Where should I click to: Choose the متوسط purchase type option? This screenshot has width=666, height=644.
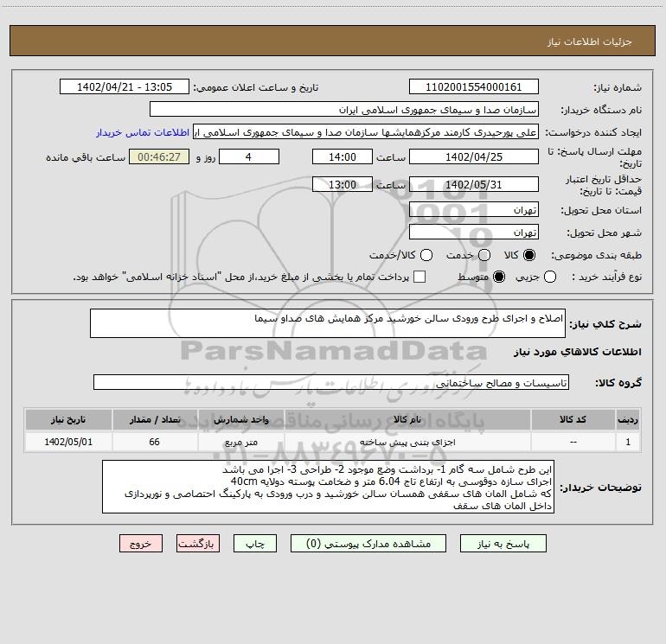pyautogui.click(x=499, y=277)
